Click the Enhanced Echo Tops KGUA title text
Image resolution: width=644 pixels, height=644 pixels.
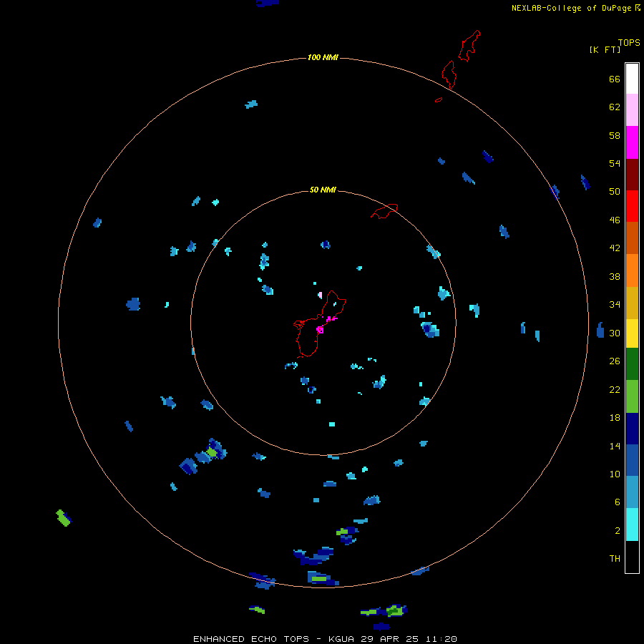(x=325, y=639)
